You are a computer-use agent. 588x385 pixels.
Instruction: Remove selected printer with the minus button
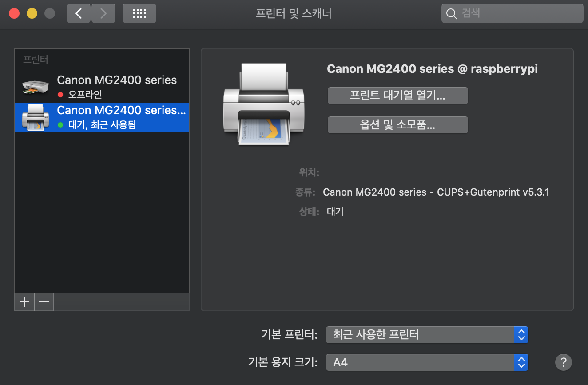tap(44, 302)
